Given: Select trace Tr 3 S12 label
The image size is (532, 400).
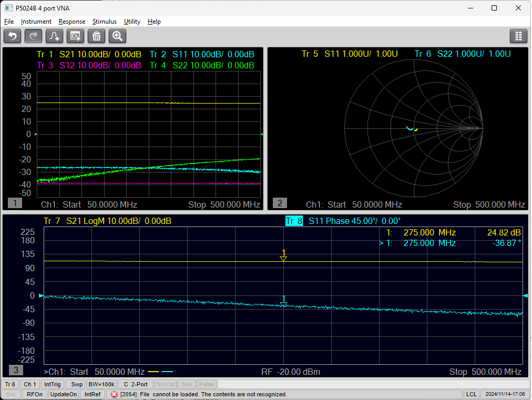Looking at the screenshot, I should pyautogui.click(x=89, y=65).
